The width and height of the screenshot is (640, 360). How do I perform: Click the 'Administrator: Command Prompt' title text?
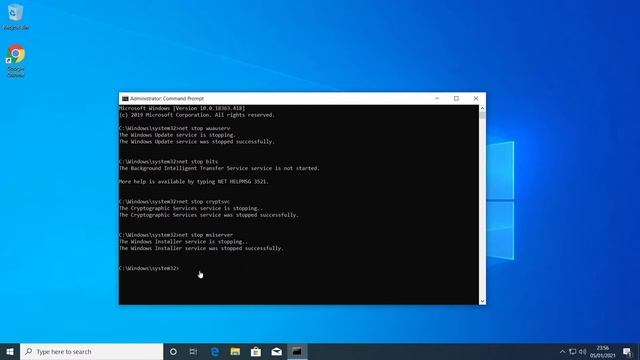167,99
